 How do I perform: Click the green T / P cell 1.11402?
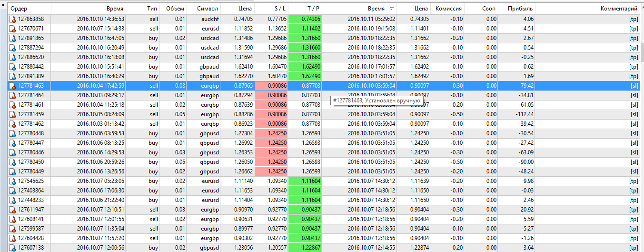(305, 29)
